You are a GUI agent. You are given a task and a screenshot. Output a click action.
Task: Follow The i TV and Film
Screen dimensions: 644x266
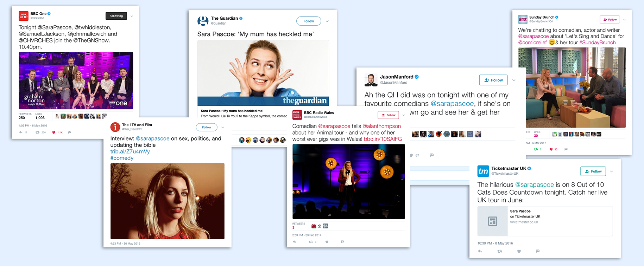207,127
